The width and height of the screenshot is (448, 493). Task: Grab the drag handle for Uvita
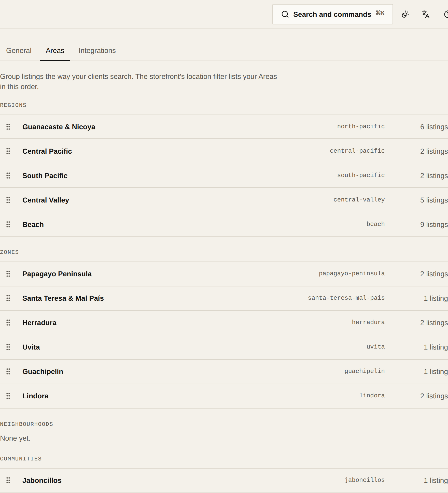(x=8, y=347)
